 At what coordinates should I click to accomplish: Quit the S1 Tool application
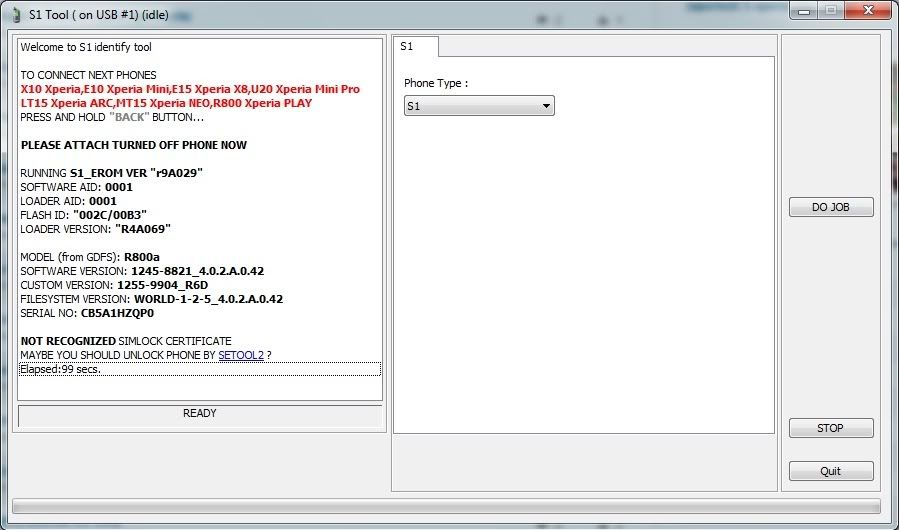point(831,471)
